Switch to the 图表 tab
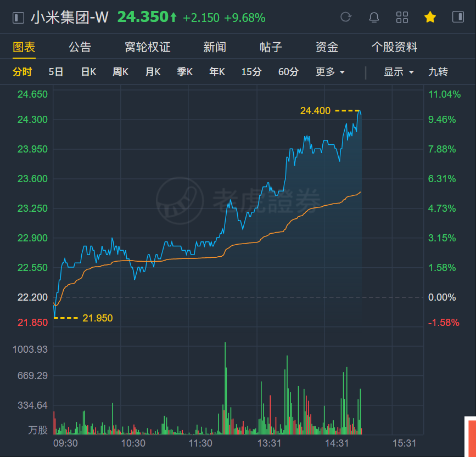476x457 pixels. pyautogui.click(x=24, y=47)
